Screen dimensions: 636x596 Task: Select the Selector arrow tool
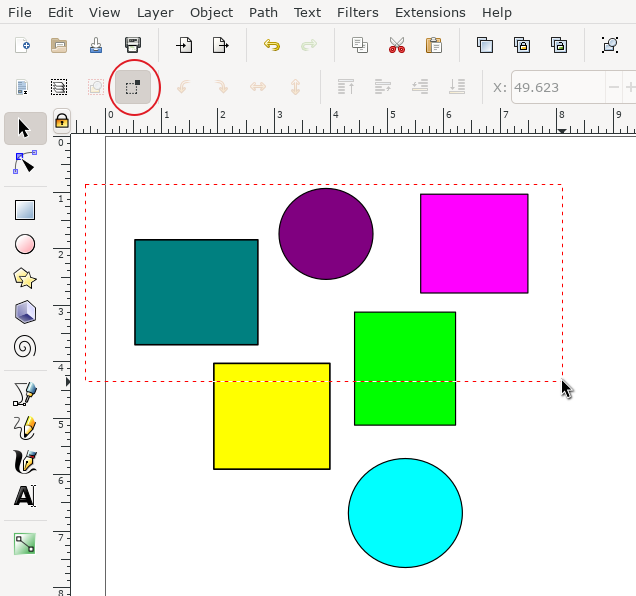[x=25, y=128]
